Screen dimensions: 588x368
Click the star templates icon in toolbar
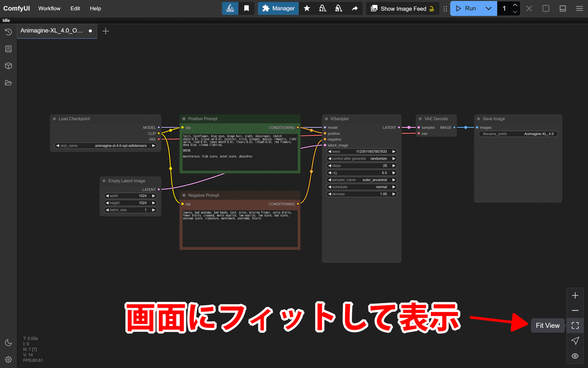307,8
